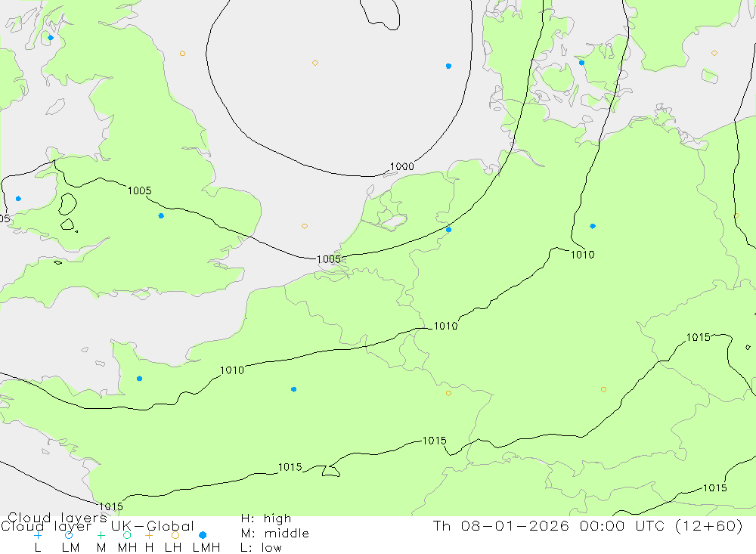Click the 1010 label near the Belgium-Germany border
Viewport: 756px width, 554px height.
445,327
